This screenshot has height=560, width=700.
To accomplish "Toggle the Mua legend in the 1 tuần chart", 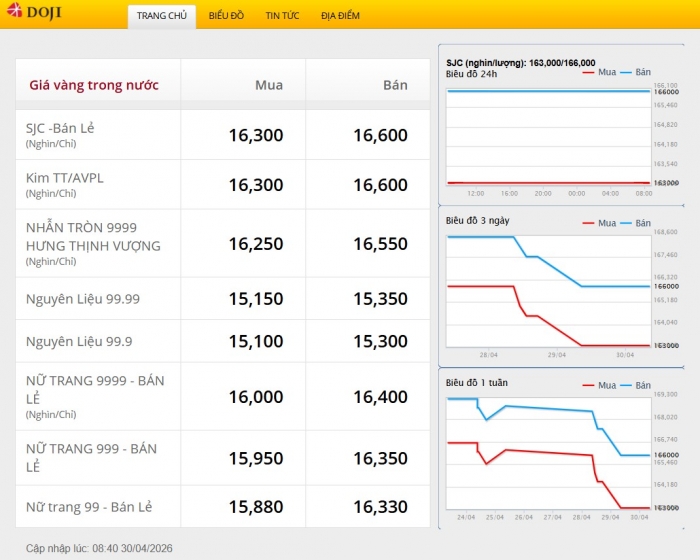I will point(598,384).
